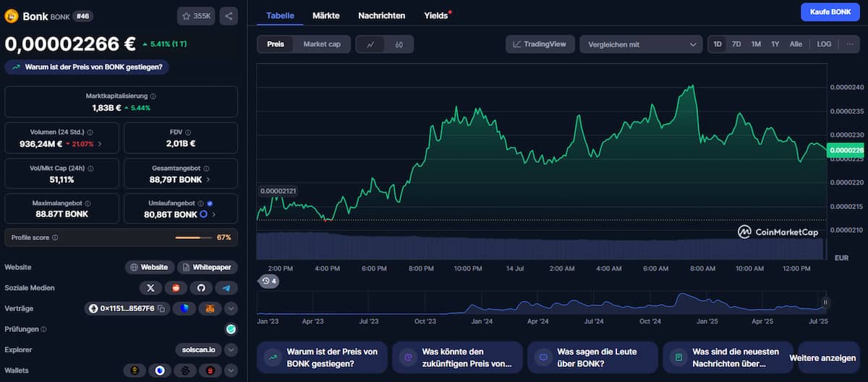Screen dimensions: 868x382
Task: Expand more contracts in Verträge row
Action: pos(231,309)
